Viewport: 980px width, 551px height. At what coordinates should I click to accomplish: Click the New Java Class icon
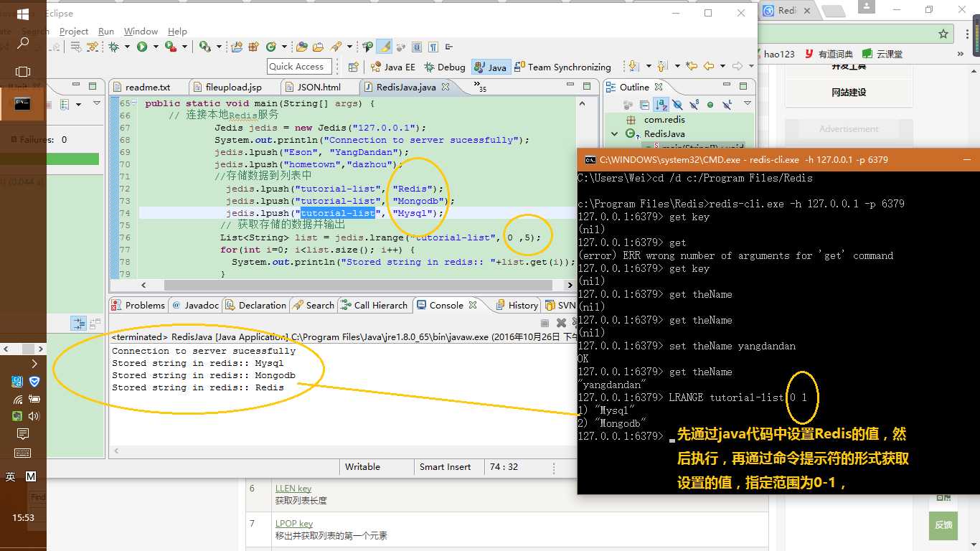(271, 47)
